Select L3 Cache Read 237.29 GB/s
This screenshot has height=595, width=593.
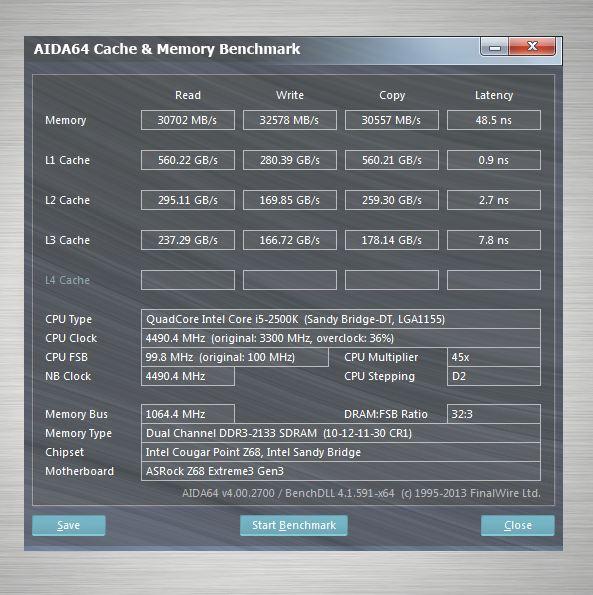[188, 240]
